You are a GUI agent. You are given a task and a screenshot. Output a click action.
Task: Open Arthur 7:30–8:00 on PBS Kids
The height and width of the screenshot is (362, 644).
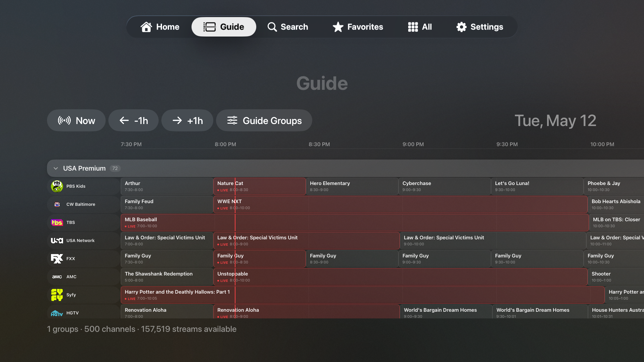(167, 186)
